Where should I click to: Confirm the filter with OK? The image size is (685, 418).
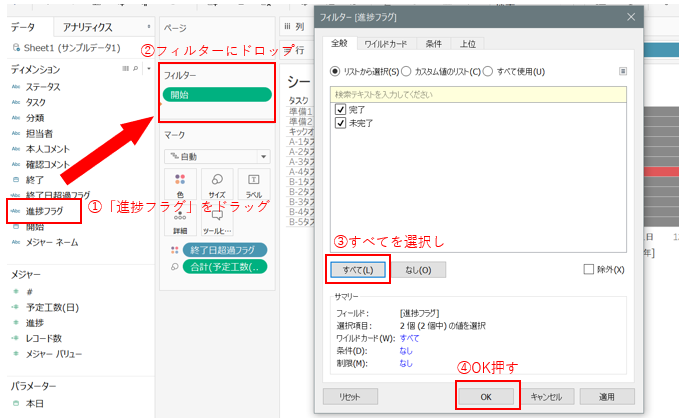pos(486,397)
